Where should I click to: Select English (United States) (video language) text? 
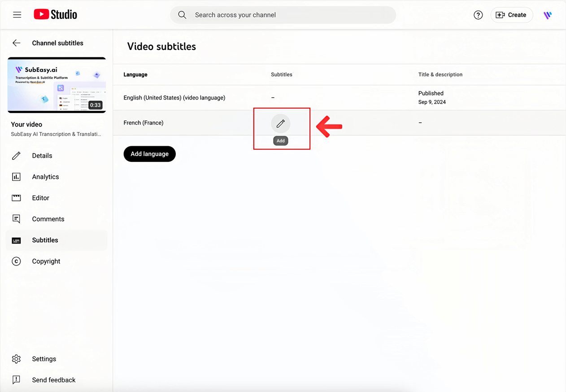(174, 98)
